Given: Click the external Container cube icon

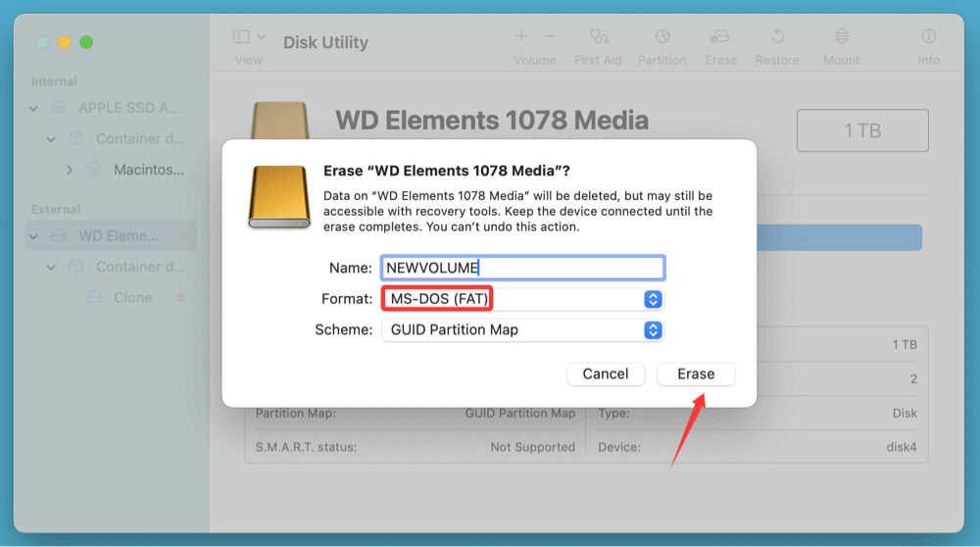Looking at the screenshot, I should coord(76,267).
